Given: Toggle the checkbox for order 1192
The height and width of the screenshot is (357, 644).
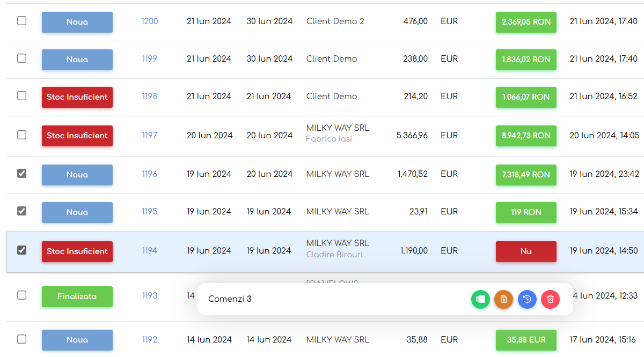Looking at the screenshot, I should pos(21,339).
